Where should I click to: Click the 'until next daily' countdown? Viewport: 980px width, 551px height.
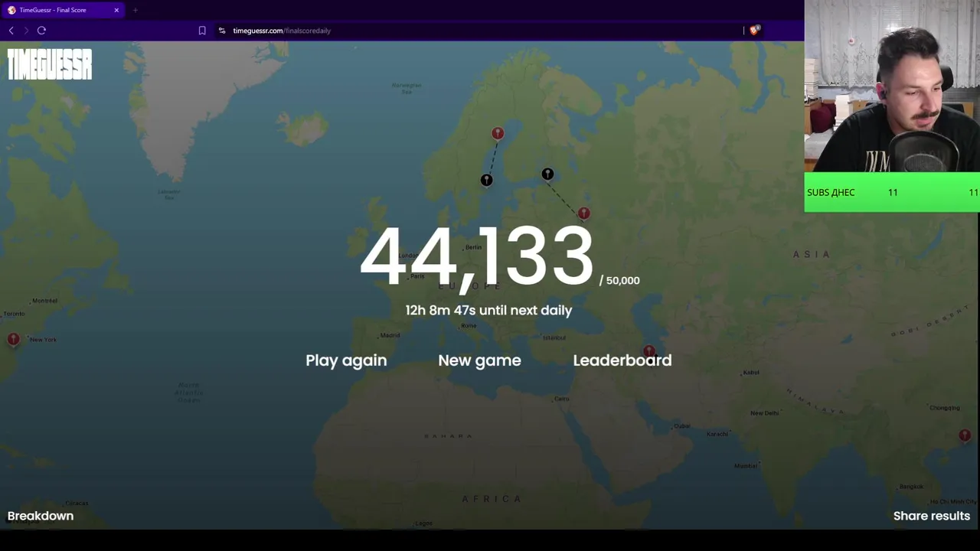tap(488, 310)
